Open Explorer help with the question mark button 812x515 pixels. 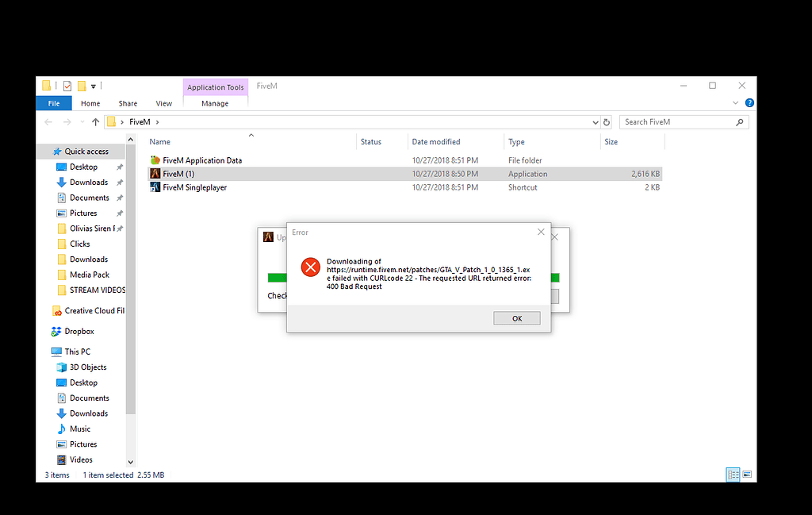(749, 102)
